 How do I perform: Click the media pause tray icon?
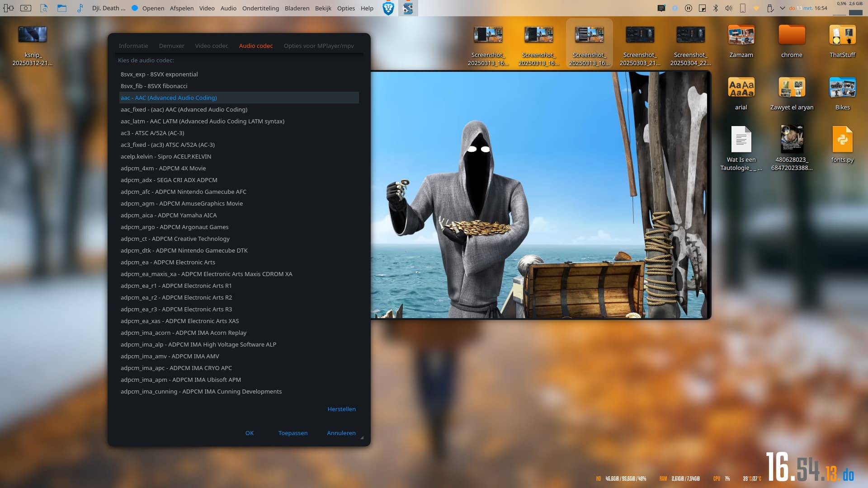click(x=689, y=8)
